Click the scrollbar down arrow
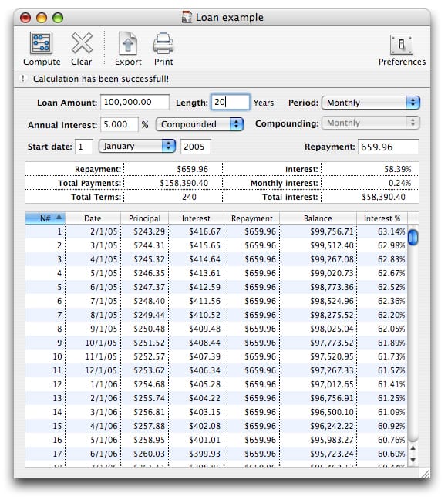The image size is (448, 500). point(413,461)
